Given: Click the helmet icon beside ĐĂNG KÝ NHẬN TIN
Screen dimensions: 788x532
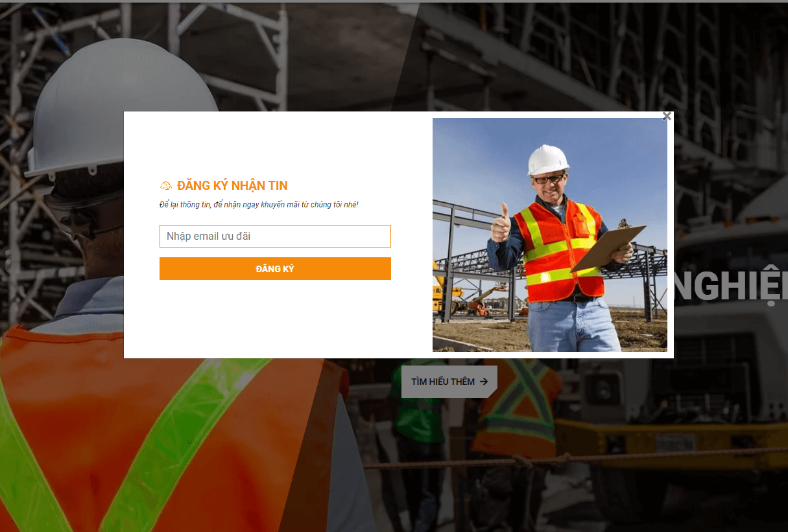Looking at the screenshot, I should 165,186.
